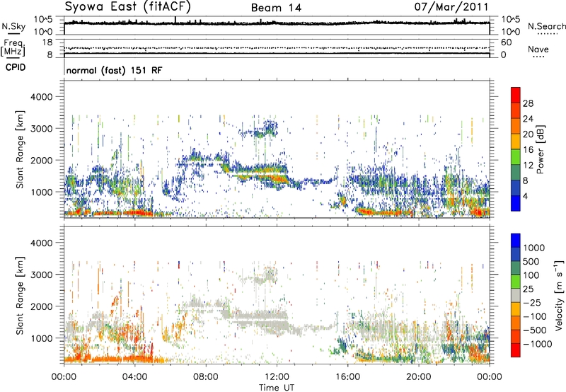Click the 'Beam 14' label

[x=276, y=8]
